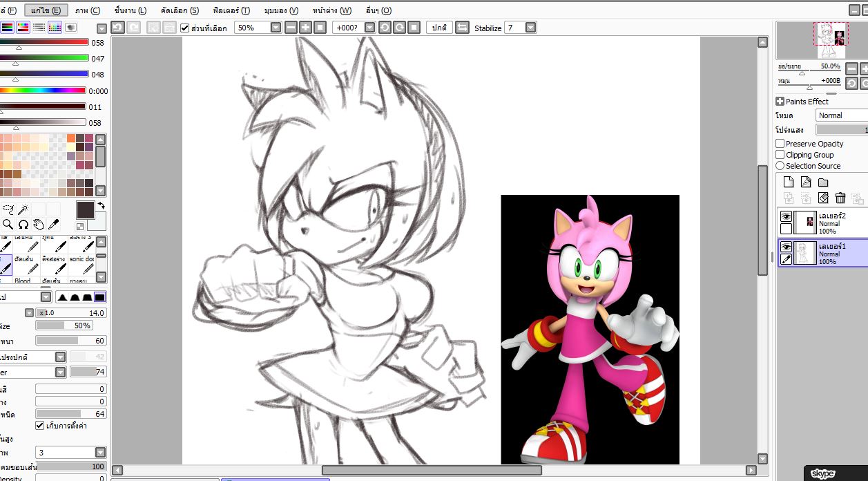Show the RGB slider color panel

(x=7, y=27)
